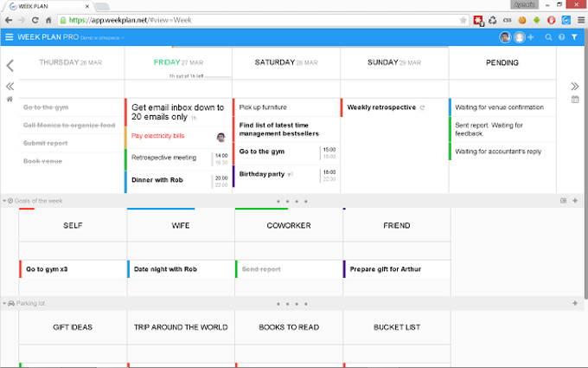
Task: Collapse the Parking lot section
Action: coord(4,303)
